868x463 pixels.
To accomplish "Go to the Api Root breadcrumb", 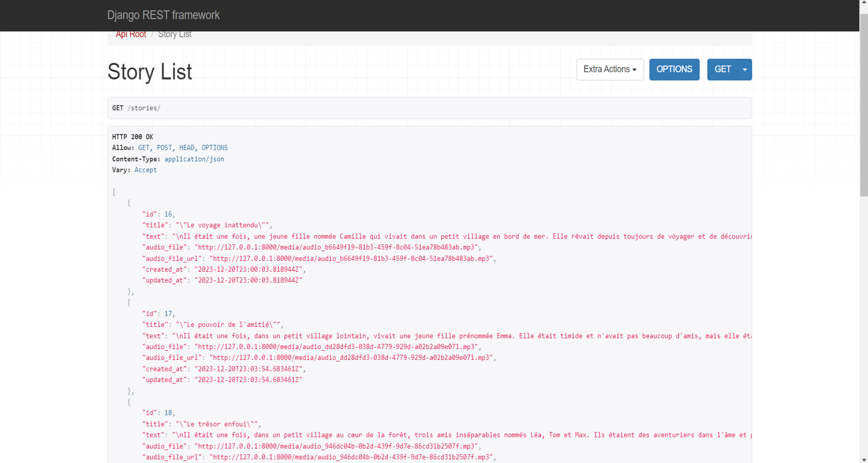I will click(131, 34).
